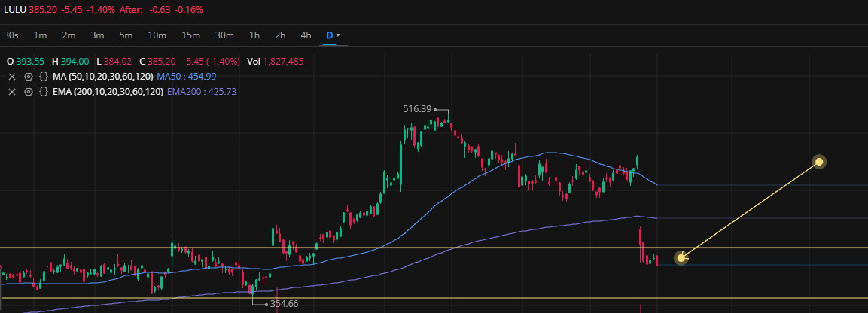
Task: Switch to the 30s timeframe
Action: (x=11, y=35)
